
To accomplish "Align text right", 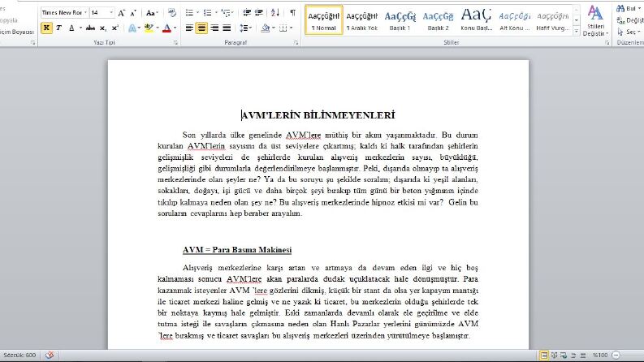I will click(x=214, y=28).
